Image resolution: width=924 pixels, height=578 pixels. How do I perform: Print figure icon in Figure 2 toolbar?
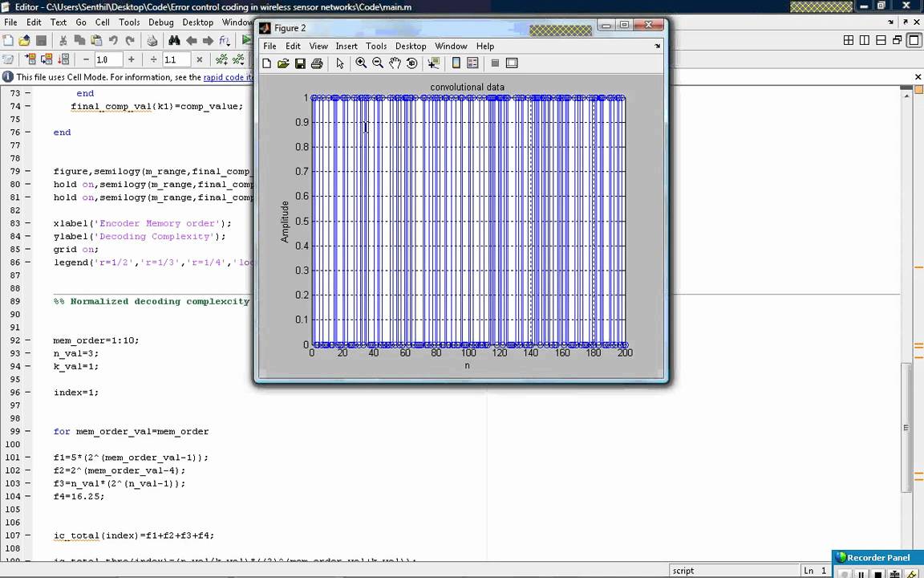[317, 63]
